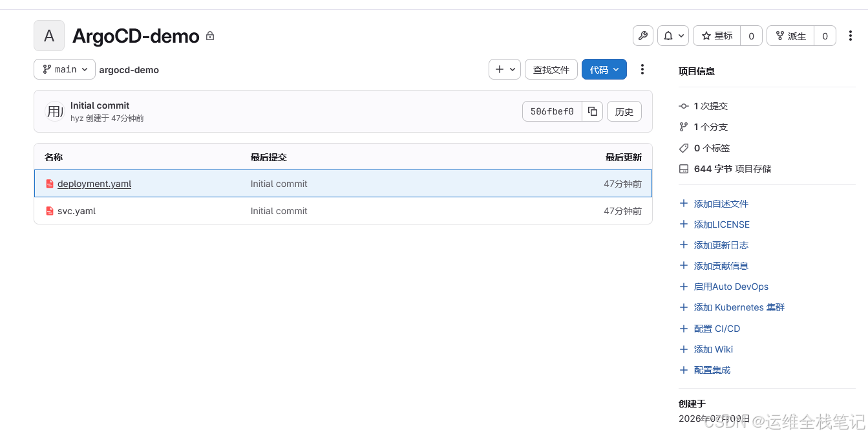The image size is (868, 436).
Task: Click the ArgoCD-demo project avatar A
Action: click(49, 36)
